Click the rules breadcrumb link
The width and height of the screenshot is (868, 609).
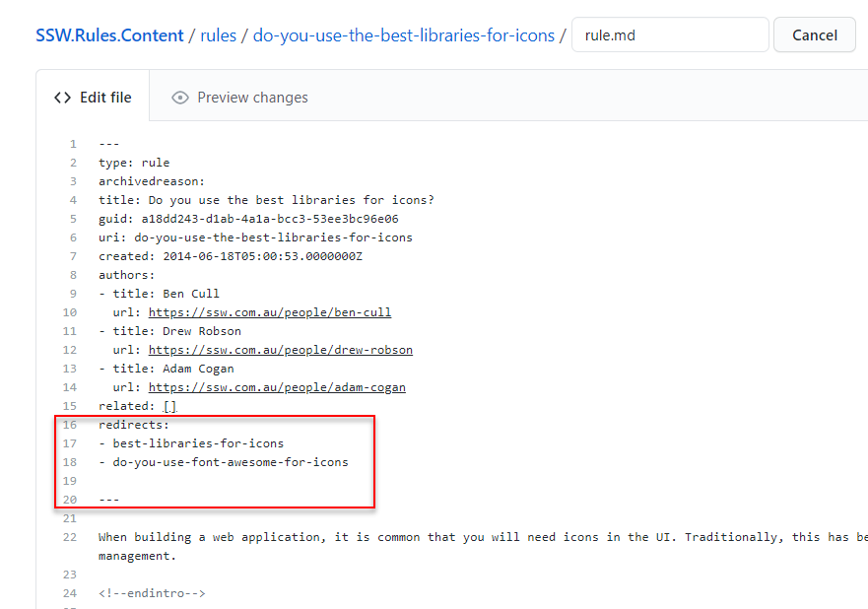pos(219,34)
